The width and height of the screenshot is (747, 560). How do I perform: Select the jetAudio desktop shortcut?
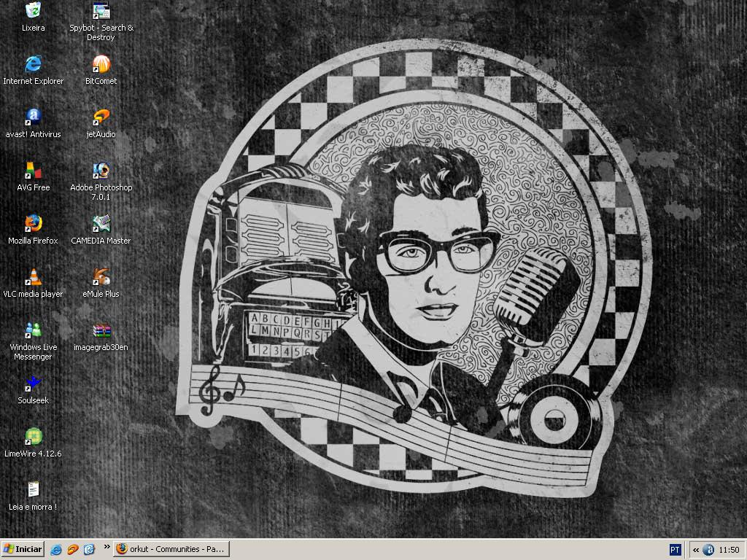(101, 117)
